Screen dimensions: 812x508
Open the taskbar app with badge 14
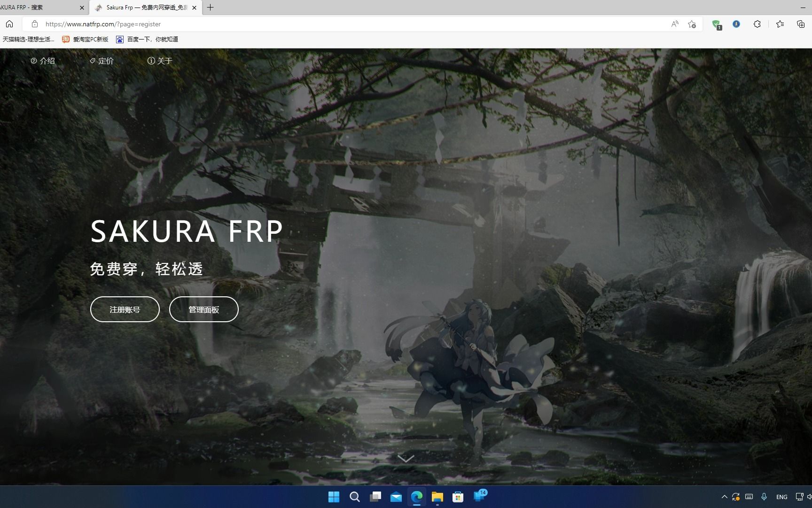tap(480, 496)
